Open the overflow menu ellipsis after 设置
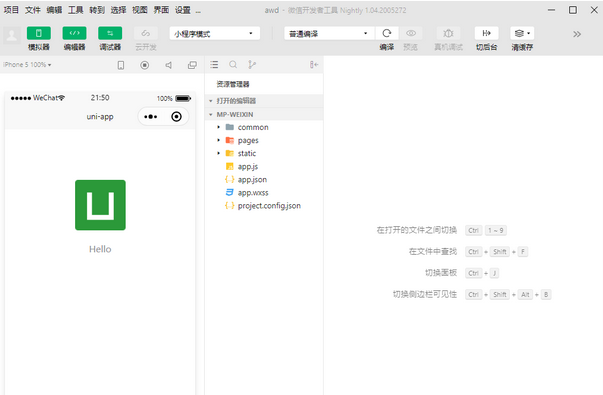Image resolution: width=603 pixels, height=395 pixels. click(x=198, y=12)
